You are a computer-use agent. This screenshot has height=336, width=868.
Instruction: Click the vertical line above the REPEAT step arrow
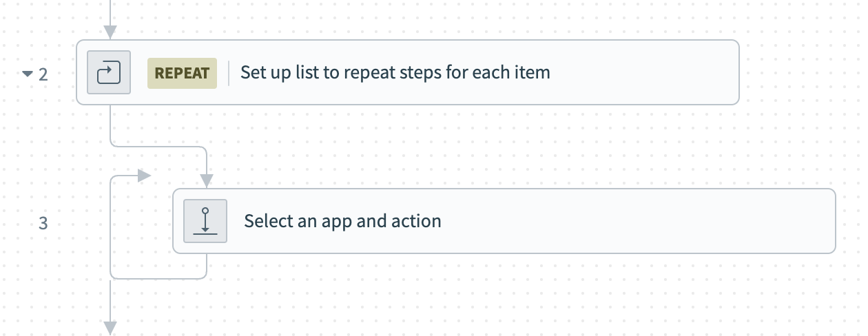(x=110, y=10)
